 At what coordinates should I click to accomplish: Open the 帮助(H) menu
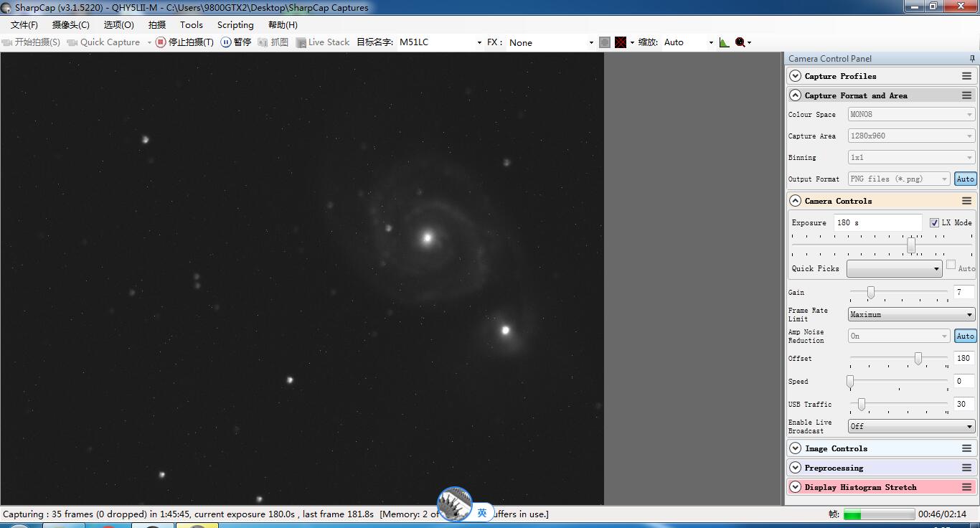(x=283, y=24)
